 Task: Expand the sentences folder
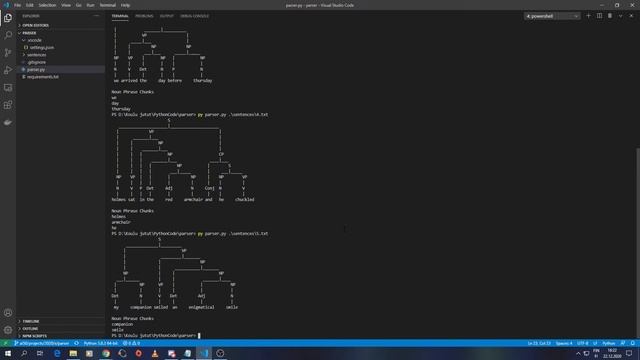(x=60, y=55)
